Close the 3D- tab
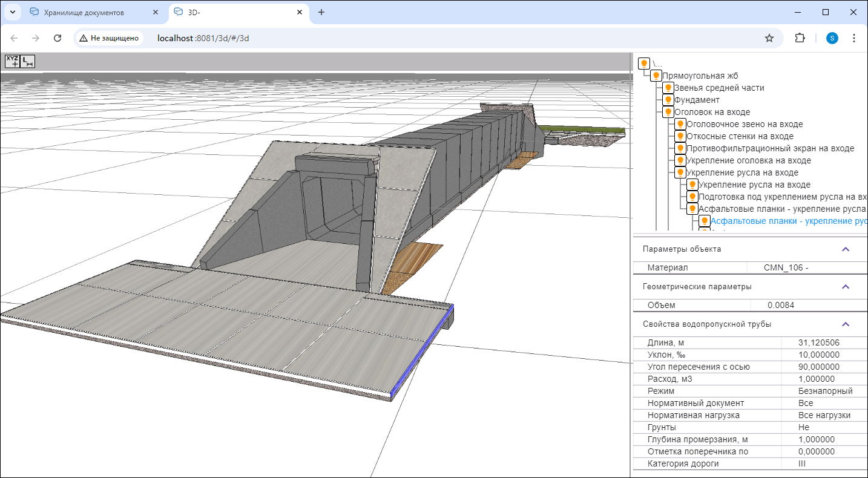The height and width of the screenshot is (478, 868). [x=299, y=12]
